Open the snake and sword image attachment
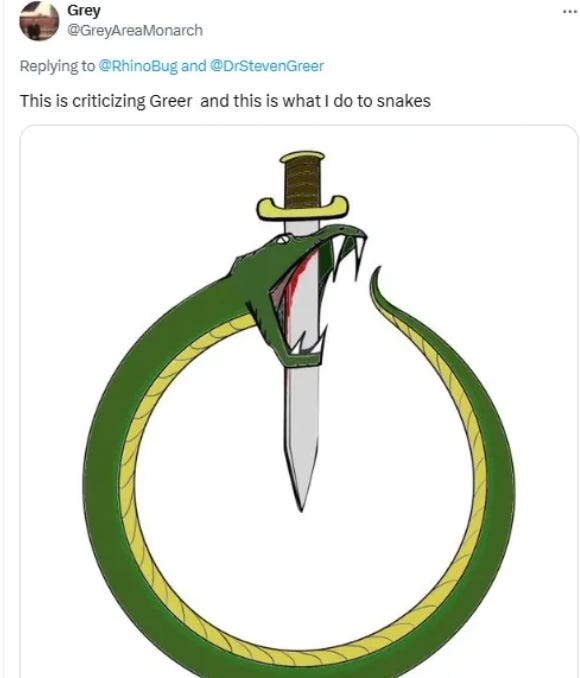 coord(299,401)
